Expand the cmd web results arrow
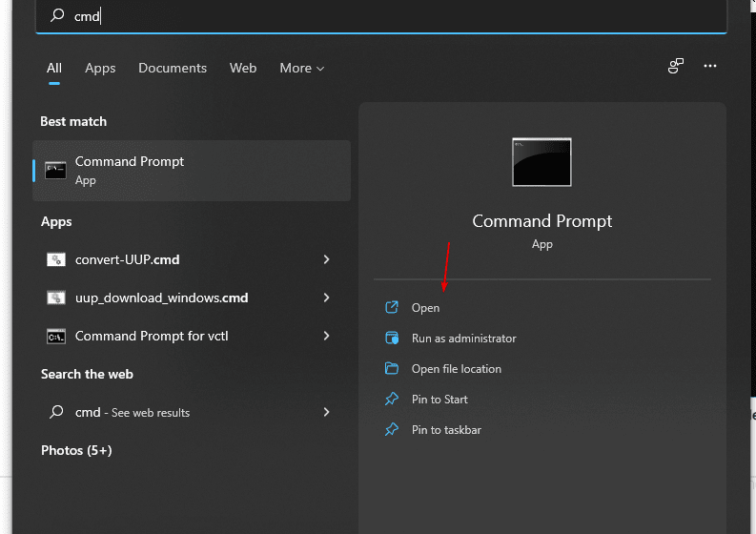756x534 pixels. point(326,412)
